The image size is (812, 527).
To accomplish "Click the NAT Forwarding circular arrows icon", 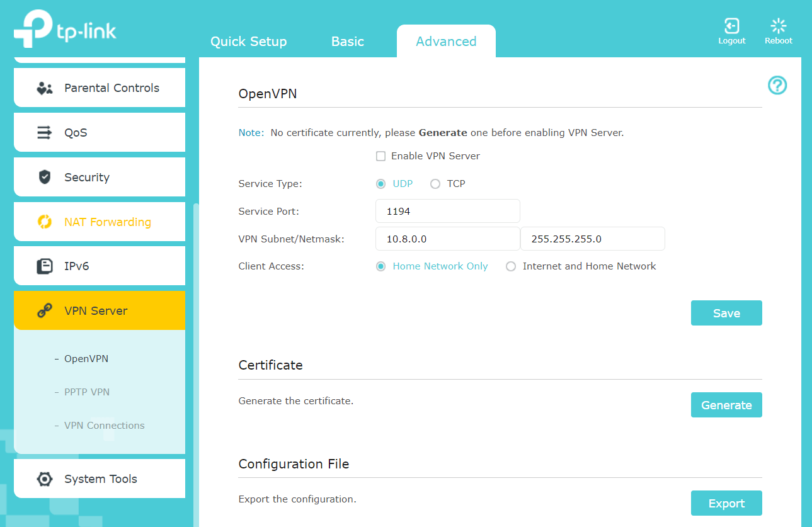I will pyautogui.click(x=45, y=222).
